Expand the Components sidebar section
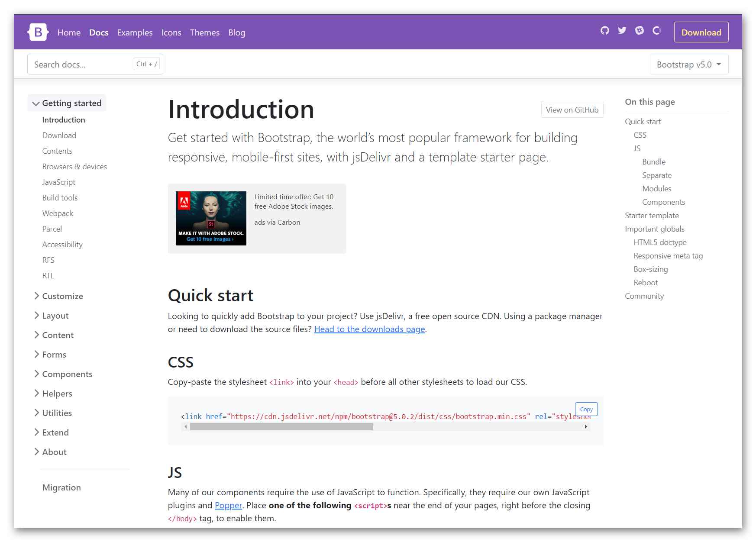This screenshot has width=756, height=542. tap(63, 374)
